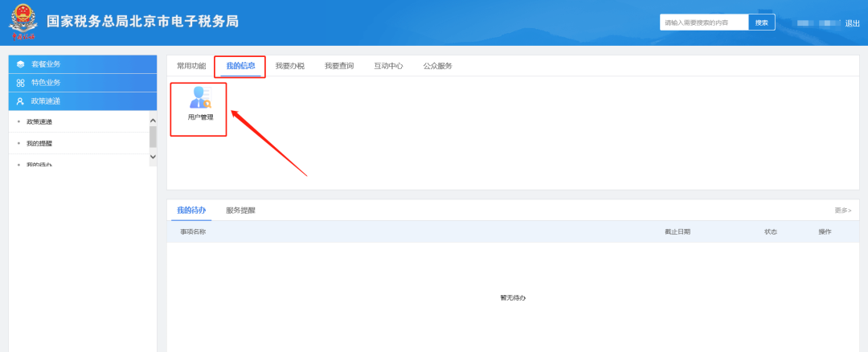Switch to the 常用功能 tab

coord(191,66)
